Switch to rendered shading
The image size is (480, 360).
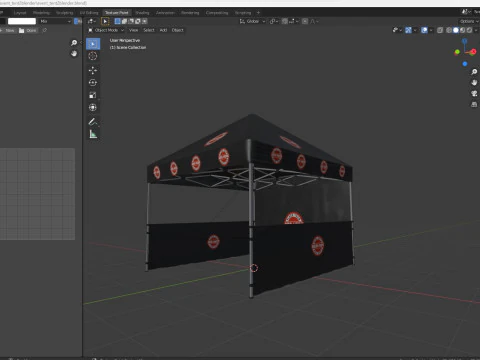click(x=469, y=30)
